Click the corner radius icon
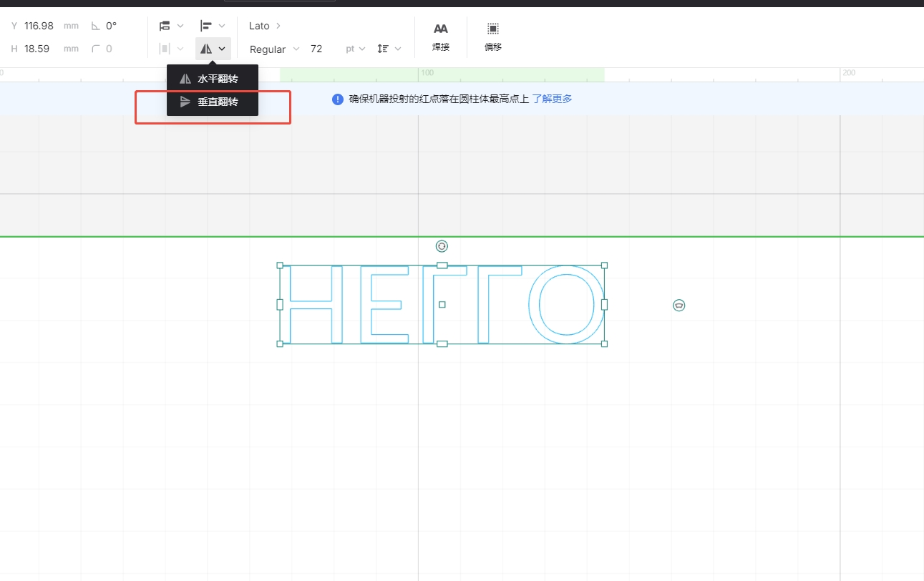Viewport: 924px width, 581px height. (x=96, y=49)
